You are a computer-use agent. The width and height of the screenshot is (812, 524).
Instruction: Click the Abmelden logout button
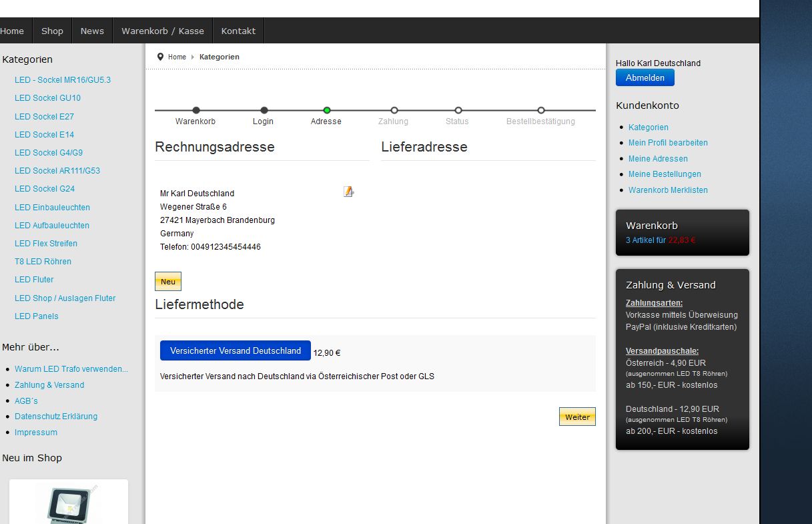click(645, 77)
